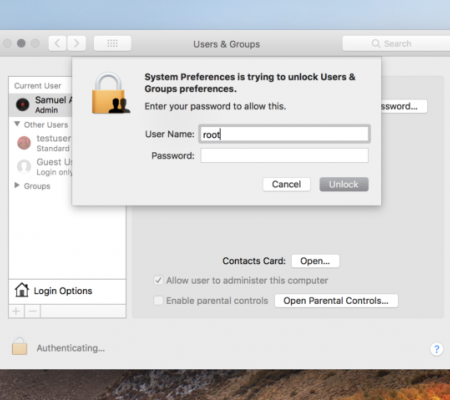
Task: Add a user with the plus button
Action: click(x=16, y=312)
